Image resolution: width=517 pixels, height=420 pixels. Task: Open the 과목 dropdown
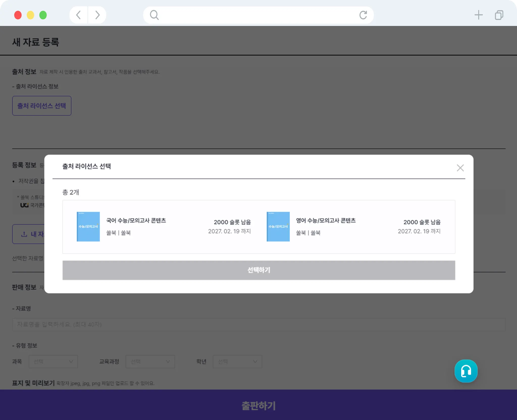click(x=53, y=361)
